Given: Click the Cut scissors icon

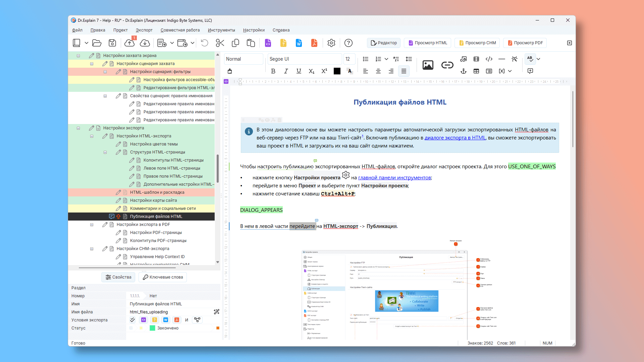Looking at the screenshot, I should (220, 43).
